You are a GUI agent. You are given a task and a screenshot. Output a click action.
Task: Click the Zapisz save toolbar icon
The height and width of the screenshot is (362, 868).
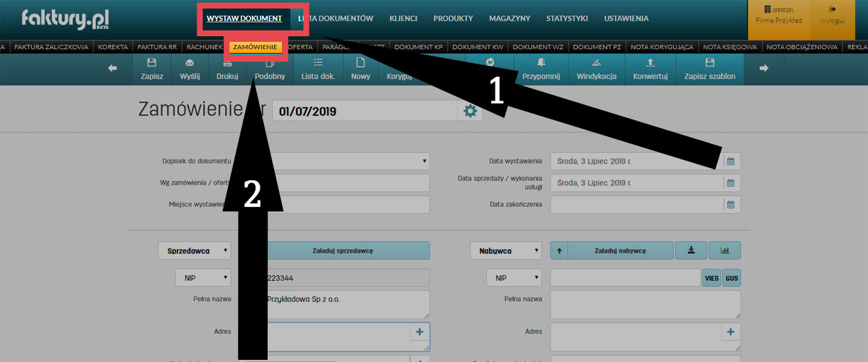[x=151, y=69]
